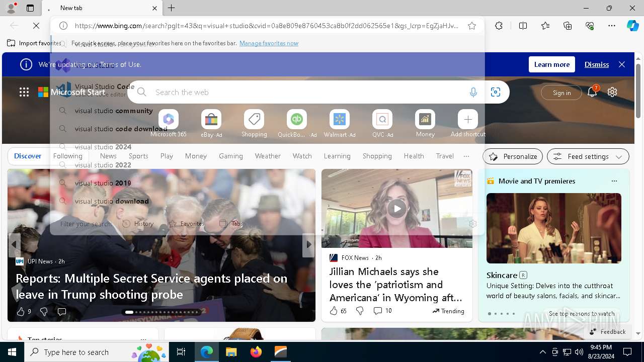Image resolution: width=644 pixels, height=362 pixels.
Task: Open the Weather feed tab
Action: 268,156
